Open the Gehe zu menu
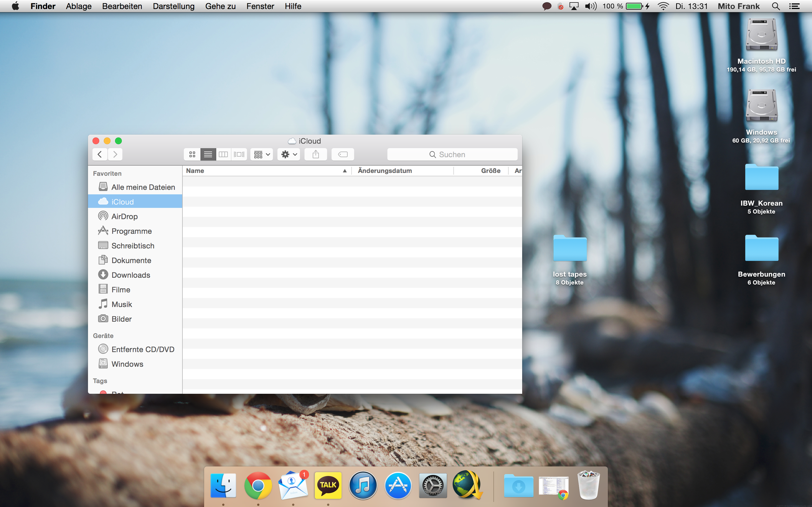Screen dimensions: 812x507 [x=220, y=6]
